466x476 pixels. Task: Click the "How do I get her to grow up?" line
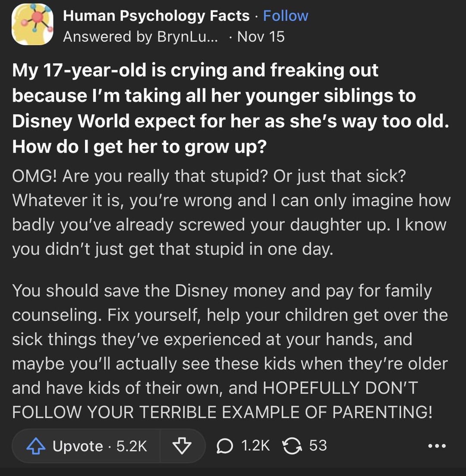pos(140,147)
